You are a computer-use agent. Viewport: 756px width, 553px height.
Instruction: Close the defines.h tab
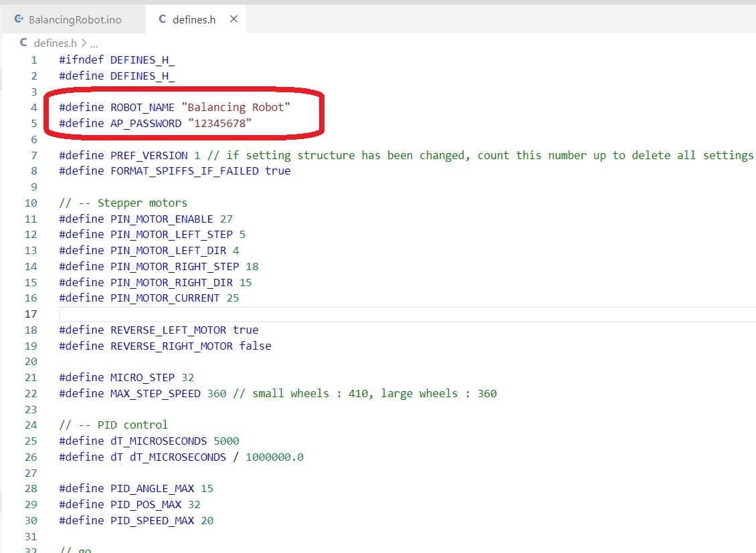coord(233,19)
